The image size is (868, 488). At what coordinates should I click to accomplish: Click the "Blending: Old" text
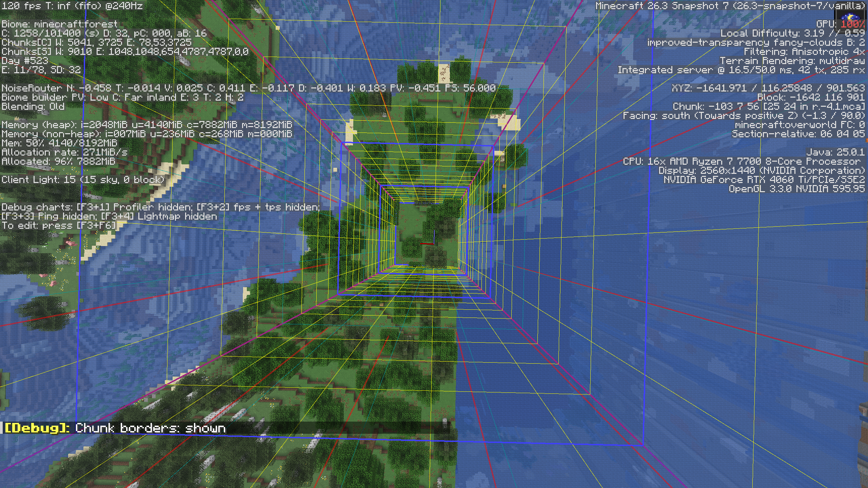33,106
